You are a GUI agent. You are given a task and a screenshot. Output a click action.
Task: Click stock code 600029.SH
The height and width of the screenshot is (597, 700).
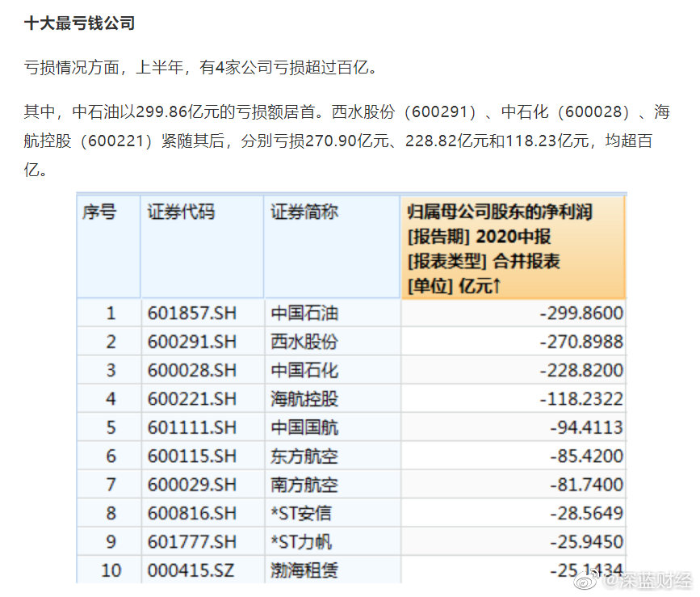coord(192,485)
